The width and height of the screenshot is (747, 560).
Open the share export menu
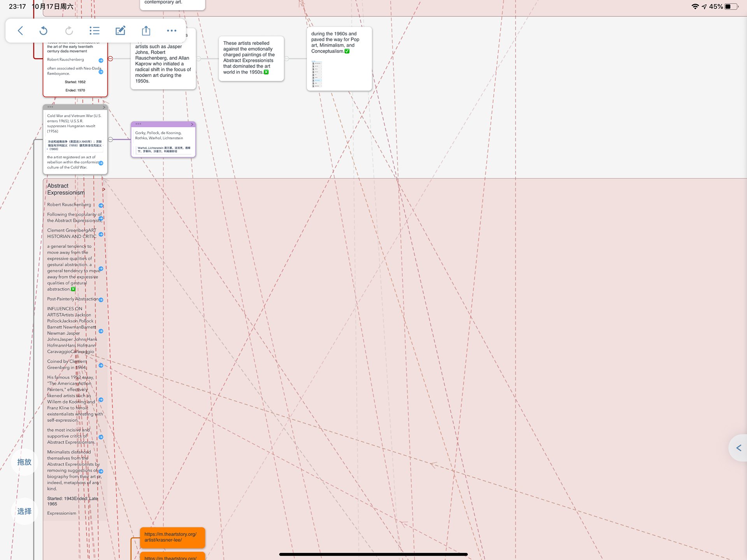146,30
